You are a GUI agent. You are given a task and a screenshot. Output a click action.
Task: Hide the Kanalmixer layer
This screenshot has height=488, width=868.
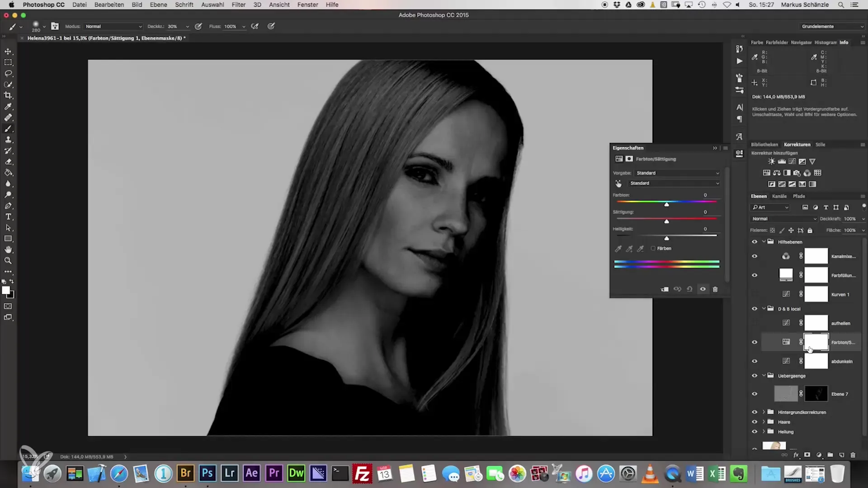pos(755,256)
